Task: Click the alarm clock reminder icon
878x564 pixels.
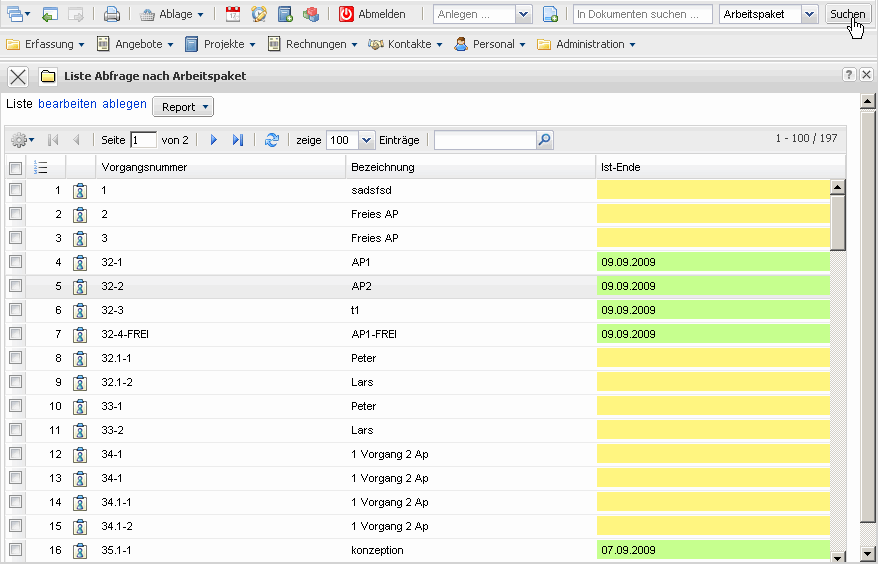Action: [x=259, y=15]
